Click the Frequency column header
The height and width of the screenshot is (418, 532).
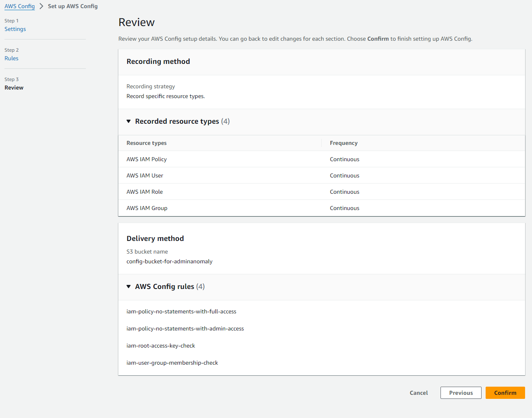[344, 143]
